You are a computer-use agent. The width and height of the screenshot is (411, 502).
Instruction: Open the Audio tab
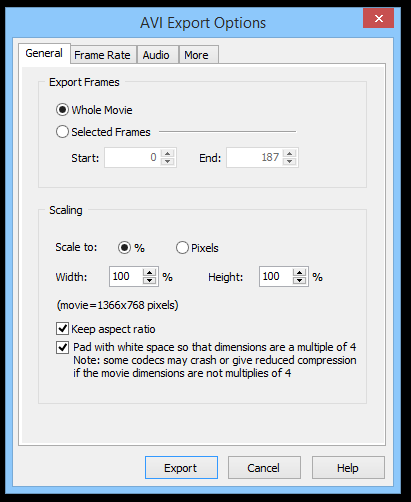click(x=157, y=55)
